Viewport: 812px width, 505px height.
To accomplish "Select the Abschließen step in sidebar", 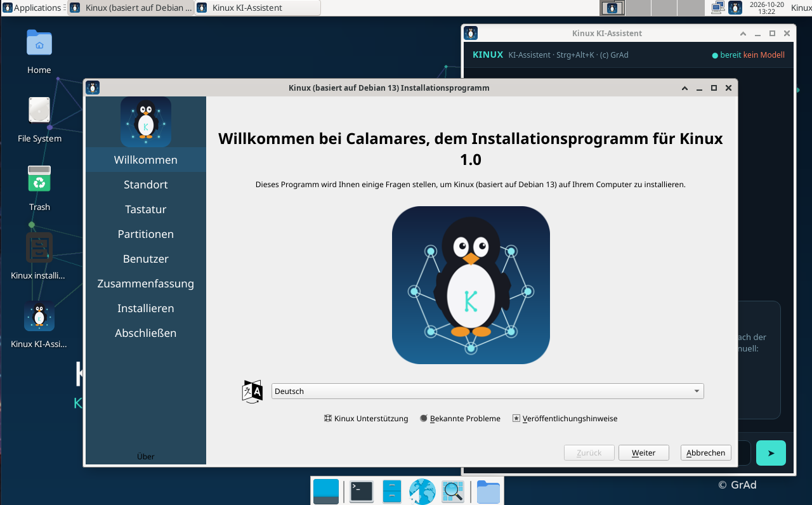I will pyautogui.click(x=146, y=333).
